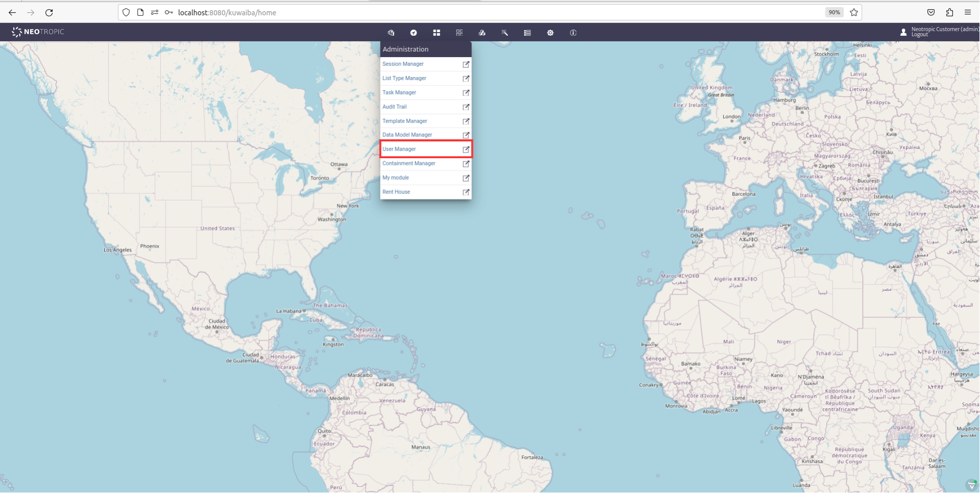The image size is (980, 493).
Task: Select List Type Manager menu entry
Action: coord(404,79)
